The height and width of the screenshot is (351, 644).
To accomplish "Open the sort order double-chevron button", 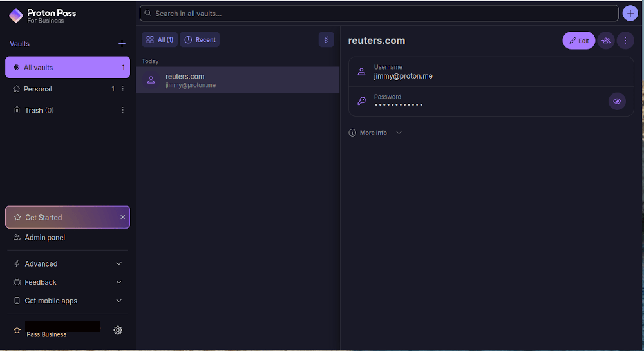I will tap(326, 39).
